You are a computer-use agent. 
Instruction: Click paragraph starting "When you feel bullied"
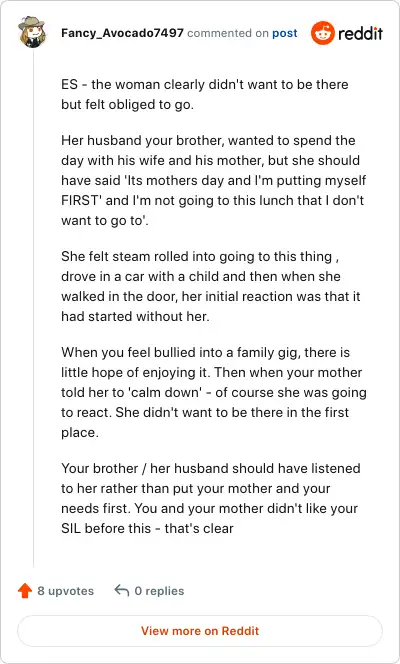(214, 392)
